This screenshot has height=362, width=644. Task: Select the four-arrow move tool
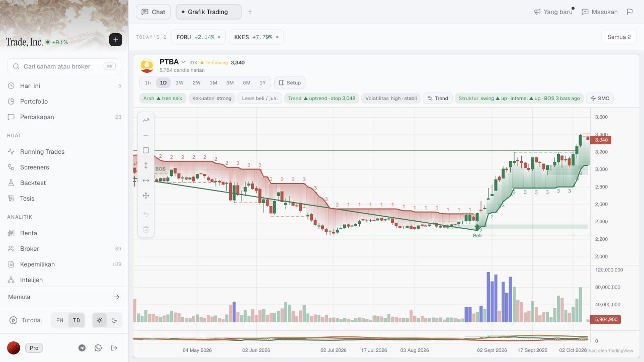[146, 196]
